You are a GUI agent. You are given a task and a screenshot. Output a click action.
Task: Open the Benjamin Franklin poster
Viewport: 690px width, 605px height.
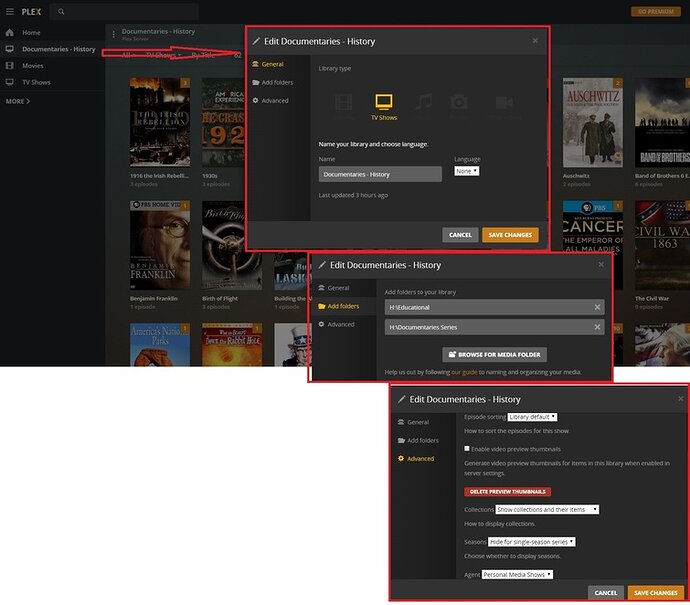160,245
